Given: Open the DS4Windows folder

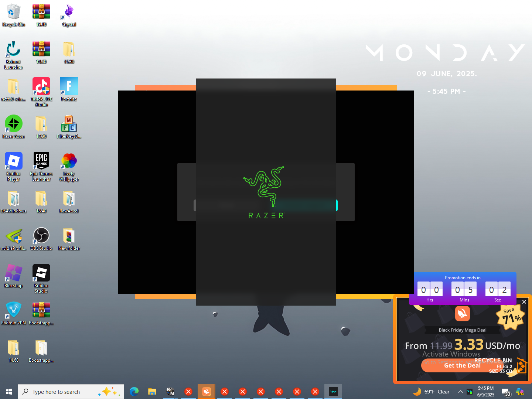Looking at the screenshot, I should (14, 202).
